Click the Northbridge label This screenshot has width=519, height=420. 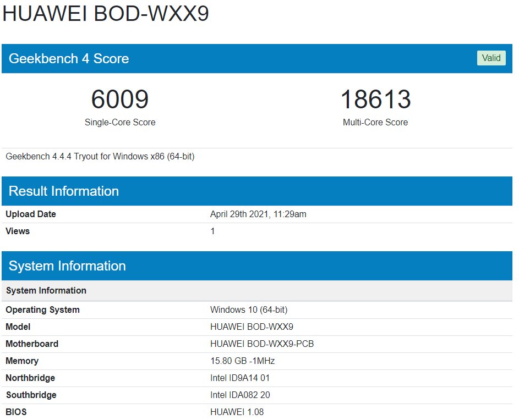pos(30,378)
